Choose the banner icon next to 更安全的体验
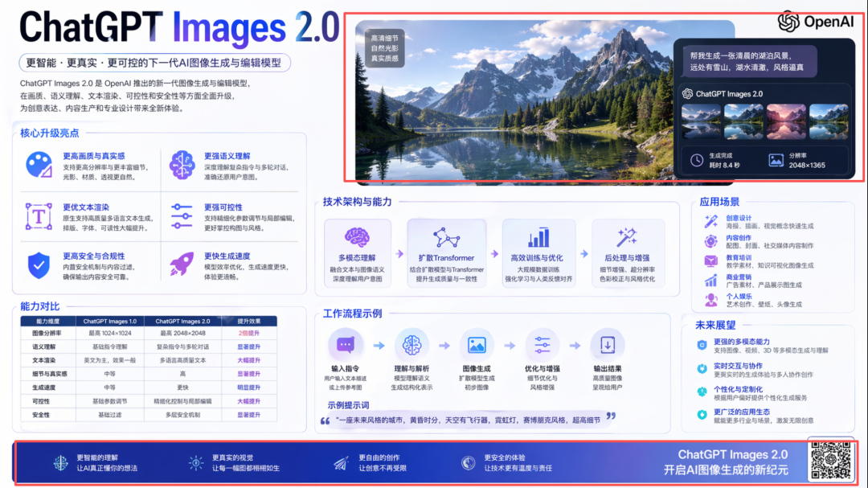868x488 pixels. tap(469, 462)
